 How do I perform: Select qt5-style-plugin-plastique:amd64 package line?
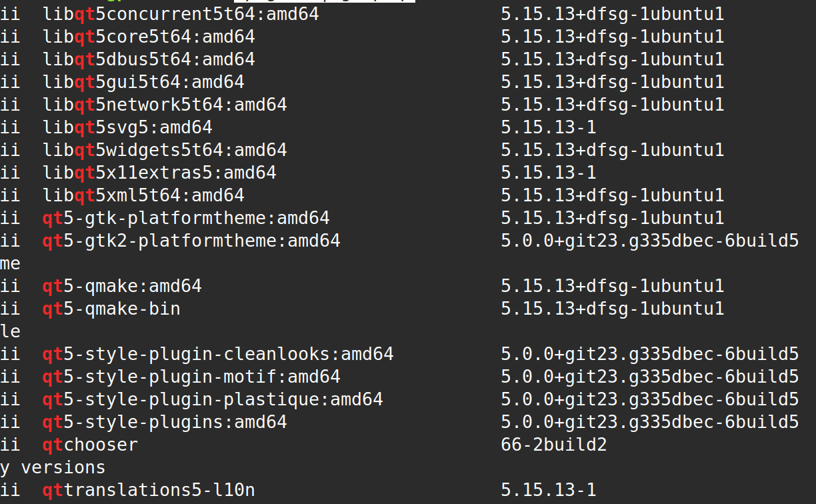coord(213,399)
